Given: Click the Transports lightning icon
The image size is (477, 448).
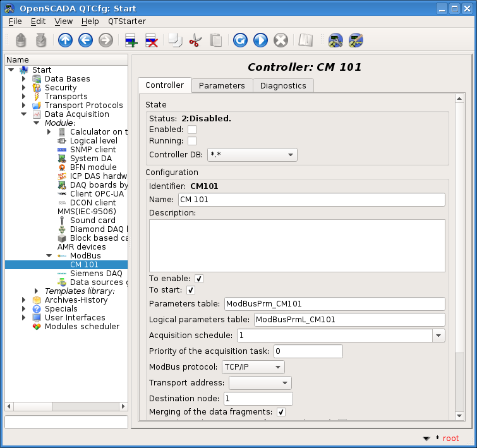Looking at the screenshot, I should coord(37,97).
